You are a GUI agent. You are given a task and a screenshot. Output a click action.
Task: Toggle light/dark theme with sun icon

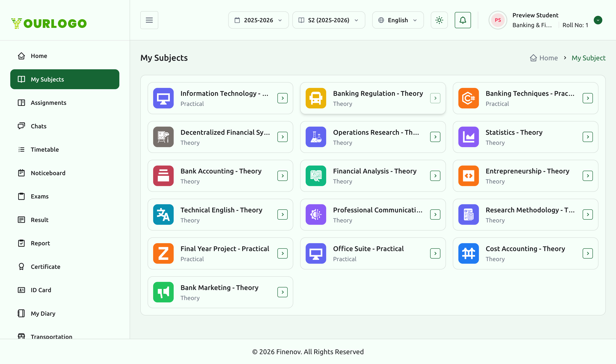point(439,20)
